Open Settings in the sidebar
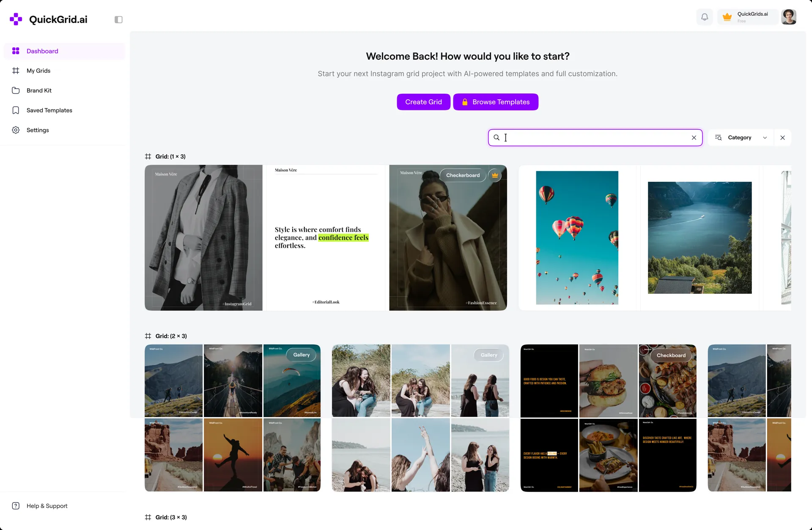The image size is (812, 530). (x=64, y=130)
